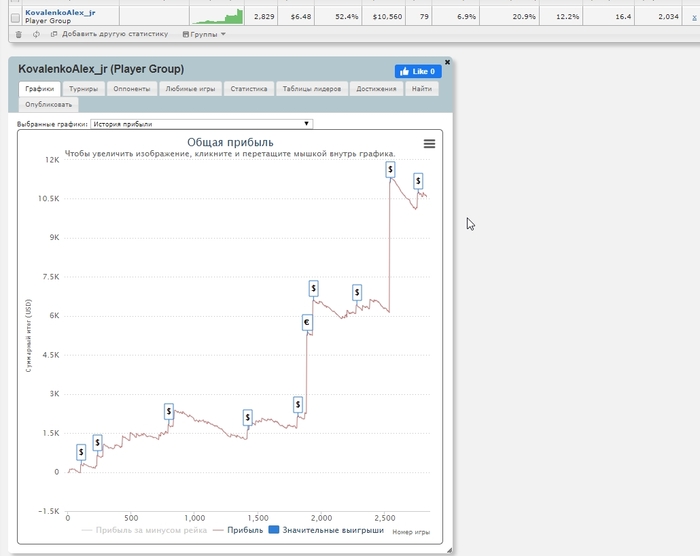
Task: Click the 16.4 cell
Action: [x=609, y=17]
